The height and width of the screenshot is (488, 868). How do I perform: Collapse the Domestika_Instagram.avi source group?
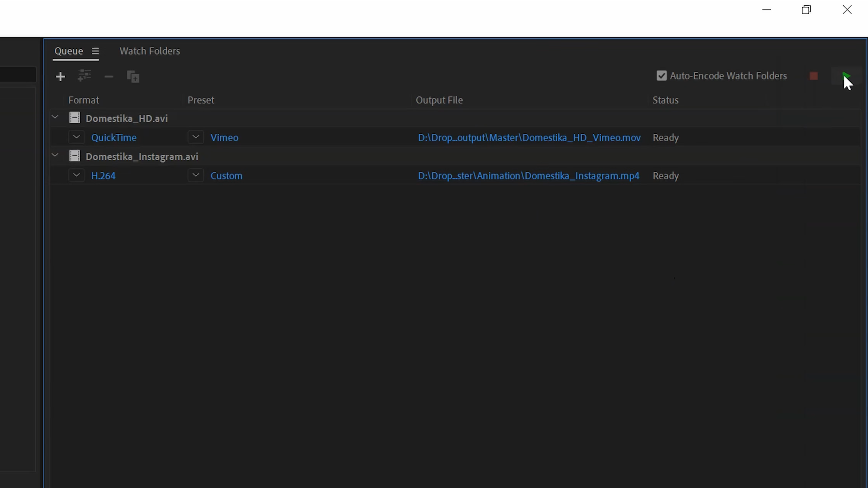[x=55, y=155]
